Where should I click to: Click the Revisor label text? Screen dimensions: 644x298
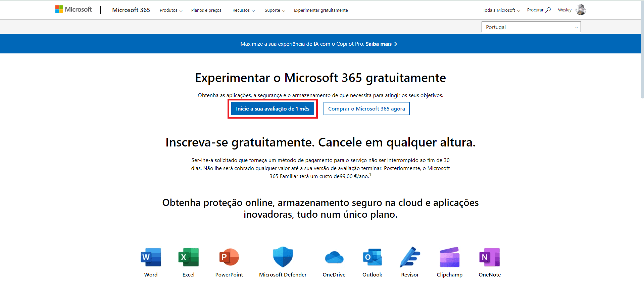tap(410, 275)
